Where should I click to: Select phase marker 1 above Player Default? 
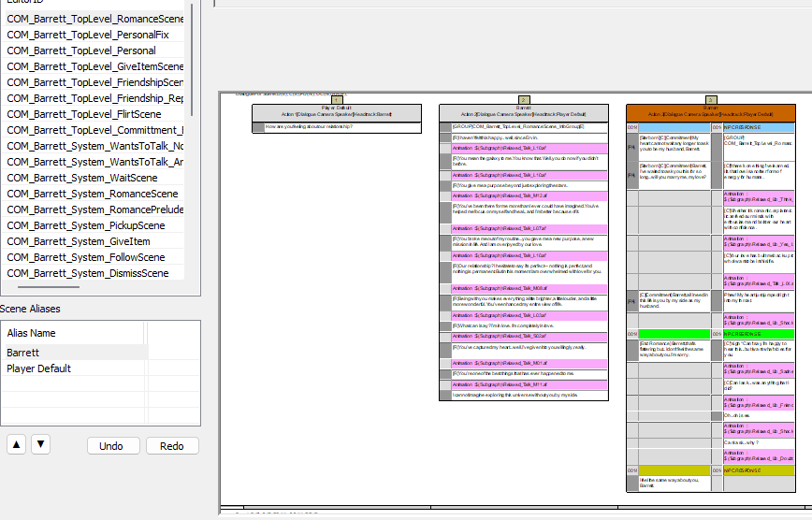coord(337,99)
